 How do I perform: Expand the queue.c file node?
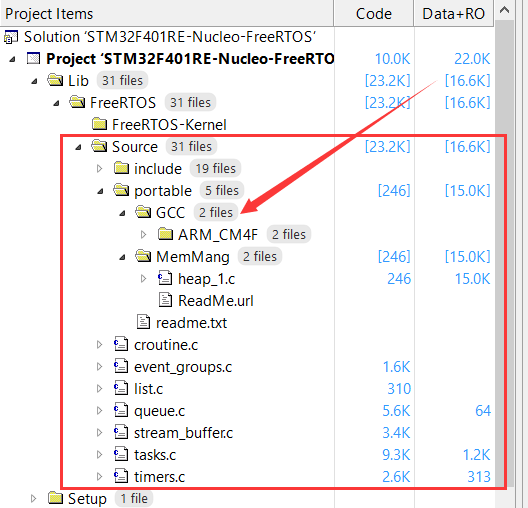tap(100, 410)
